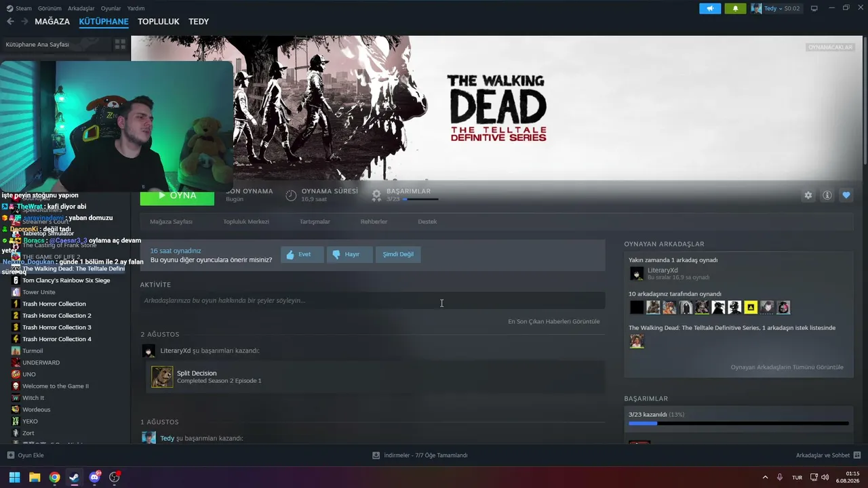868x488 pixels.
Task: Click the 3/23 achievements progress bar
Action: point(738,423)
